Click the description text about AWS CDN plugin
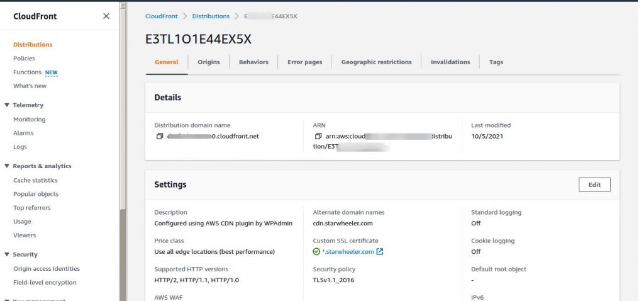 pos(223,224)
